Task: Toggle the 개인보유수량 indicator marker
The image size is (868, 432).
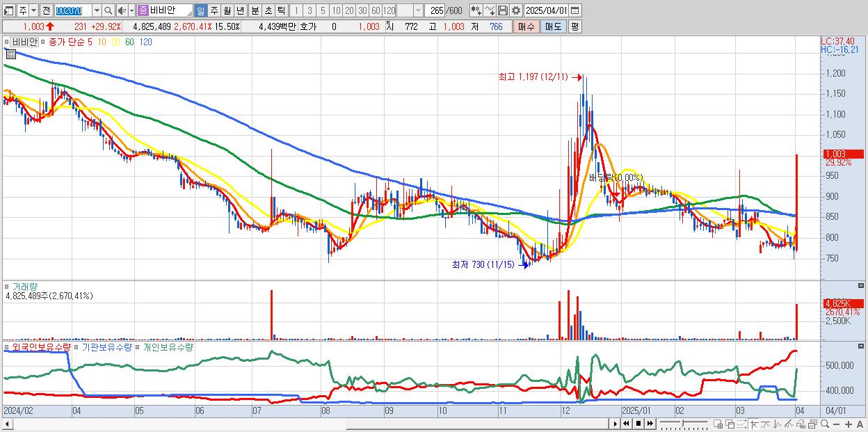Action: [x=138, y=346]
